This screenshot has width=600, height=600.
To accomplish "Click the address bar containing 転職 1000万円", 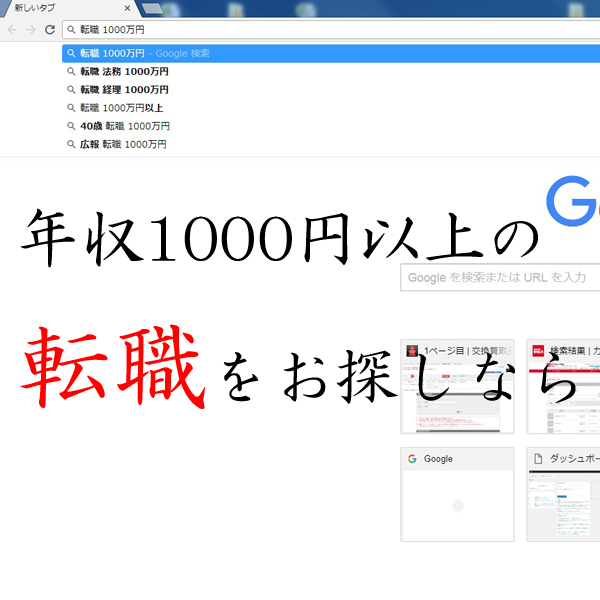I will pos(300,30).
